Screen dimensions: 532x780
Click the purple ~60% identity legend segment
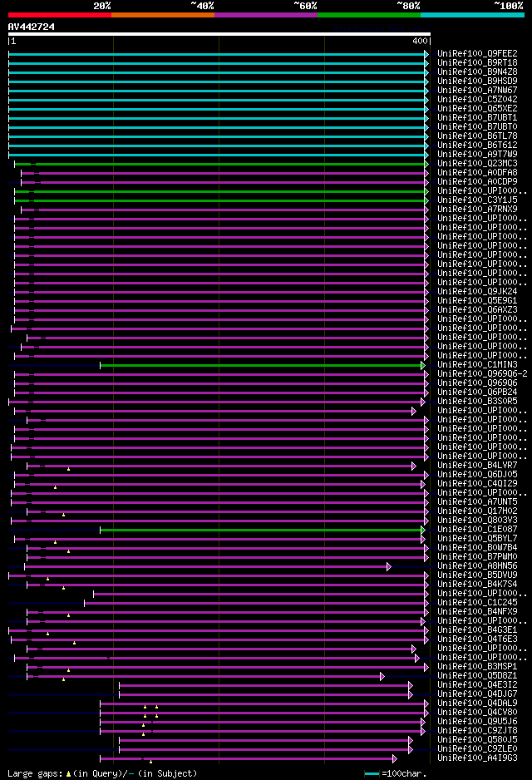[266, 15]
